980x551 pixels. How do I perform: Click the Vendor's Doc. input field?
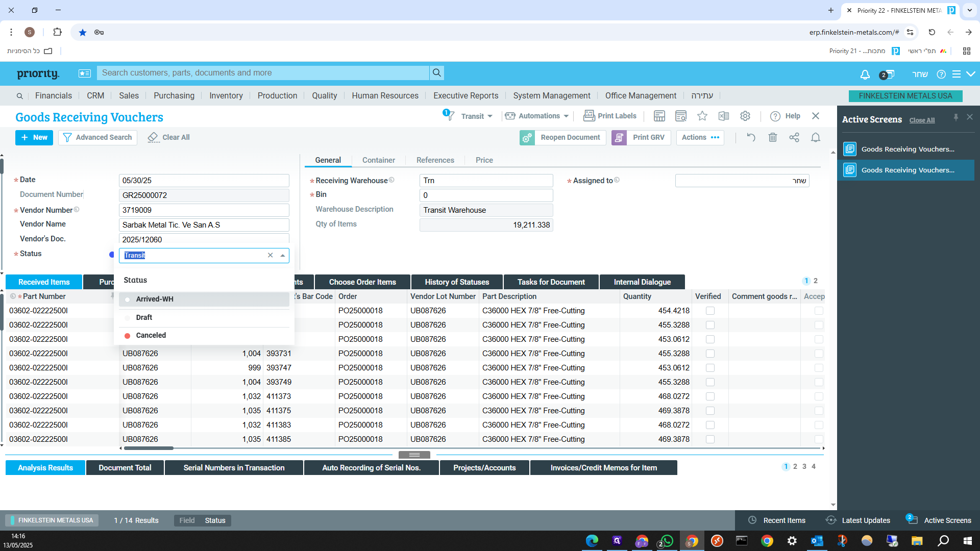tap(204, 239)
